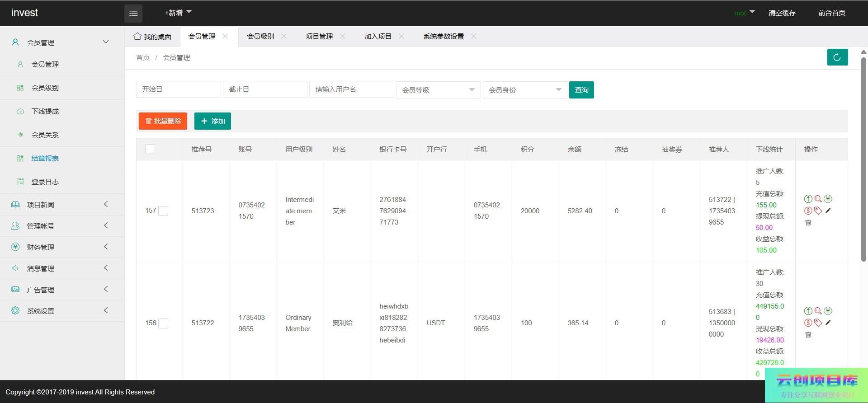Tick the checkbox for row 157
Viewport: 868px width, 403px height.
(163, 211)
